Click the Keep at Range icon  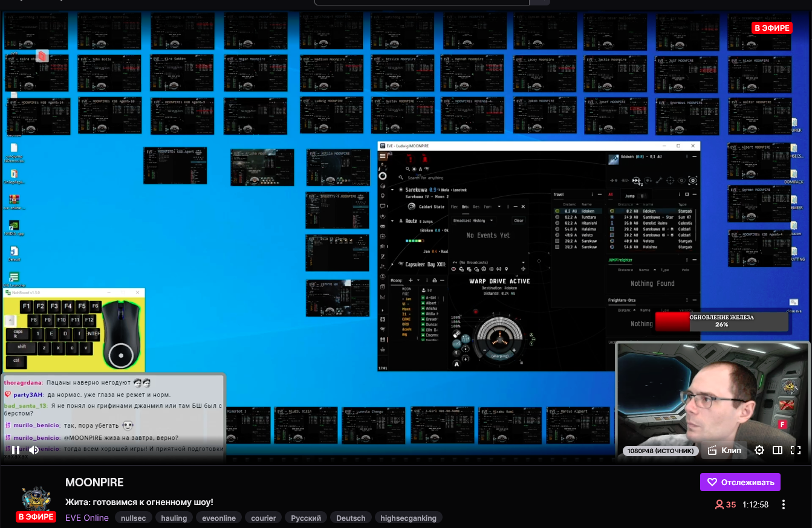tap(659, 181)
